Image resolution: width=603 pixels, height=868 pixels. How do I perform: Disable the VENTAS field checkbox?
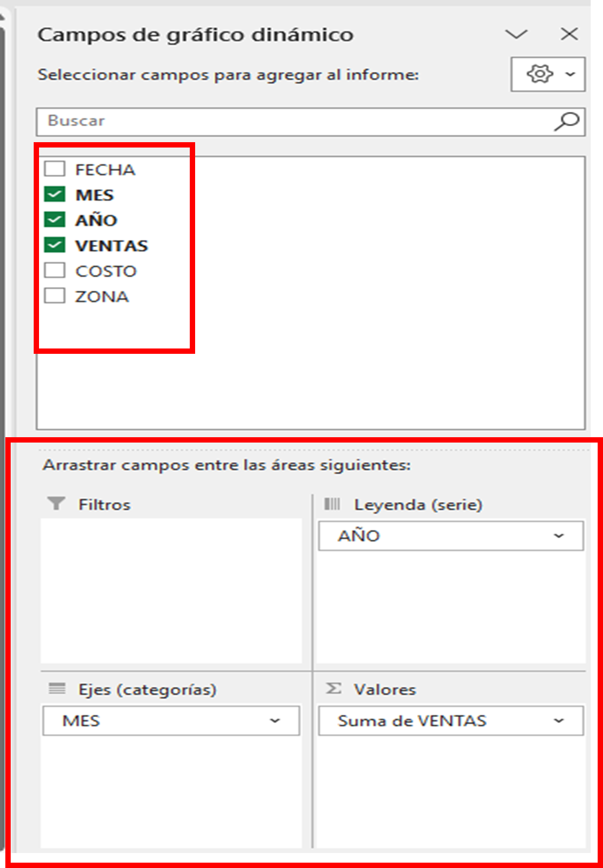coord(55,245)
